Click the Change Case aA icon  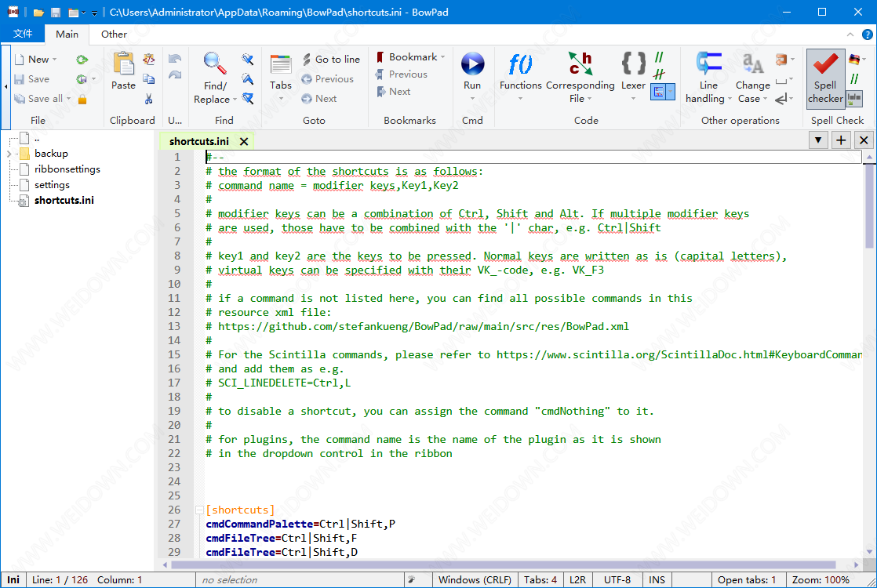click(753, 64)
